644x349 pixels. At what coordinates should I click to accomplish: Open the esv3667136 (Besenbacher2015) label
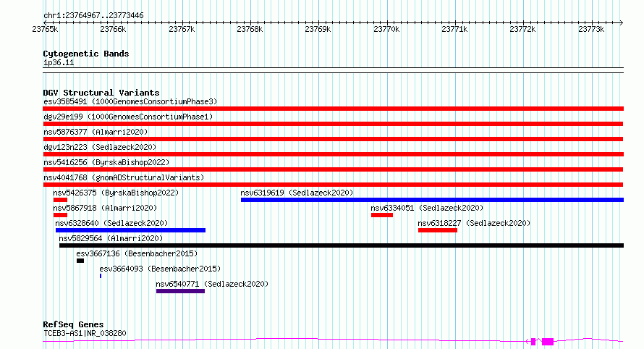point(137,253)
